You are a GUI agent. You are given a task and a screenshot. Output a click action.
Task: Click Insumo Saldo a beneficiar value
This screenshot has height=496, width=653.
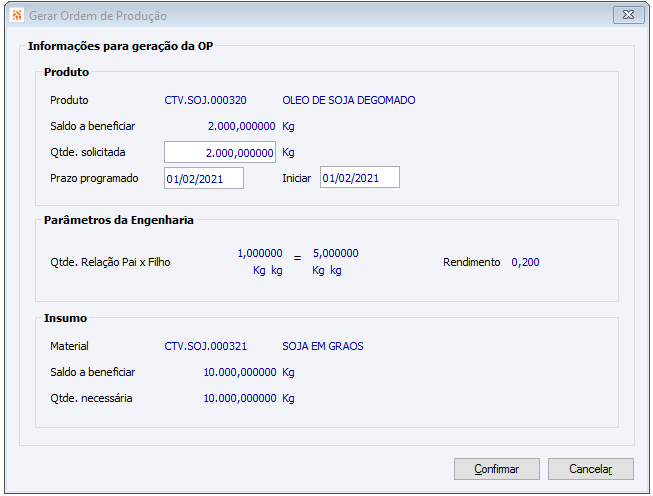(x=240, y=372)
